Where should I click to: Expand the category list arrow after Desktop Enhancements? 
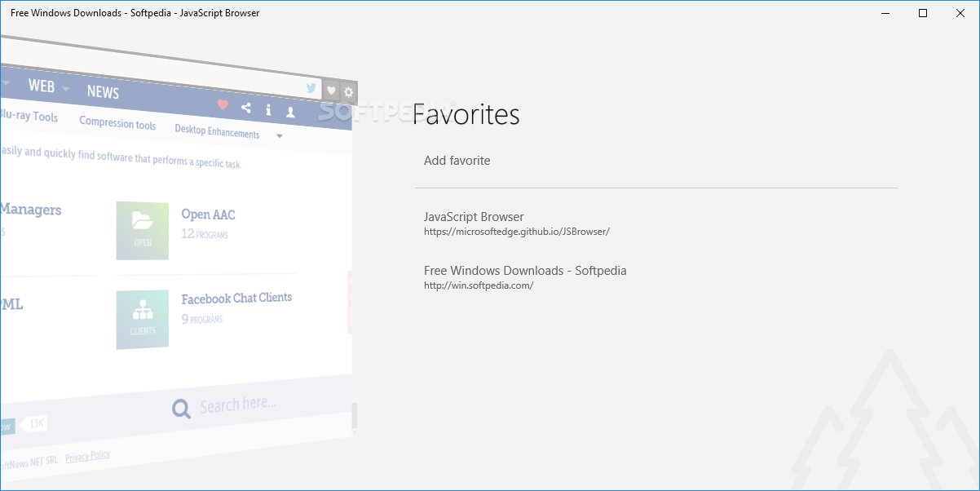pos(280,135)
